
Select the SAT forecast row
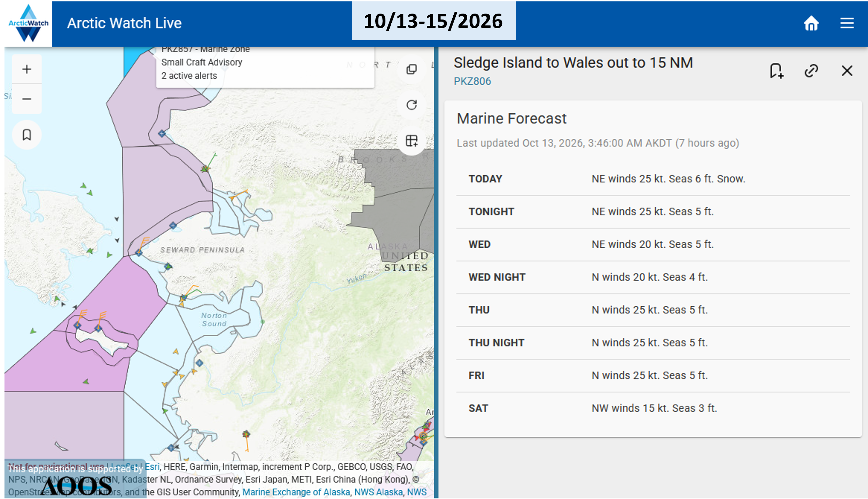[x=653, y=408]
